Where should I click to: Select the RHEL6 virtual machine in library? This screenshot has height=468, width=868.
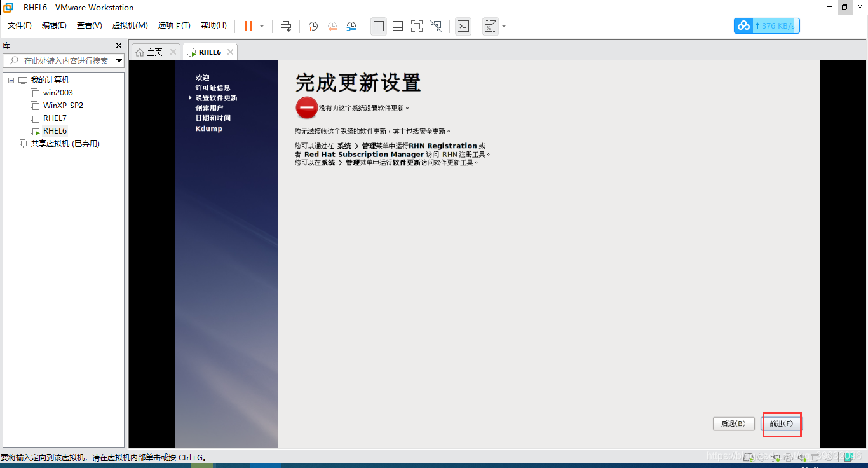[55, 131]
